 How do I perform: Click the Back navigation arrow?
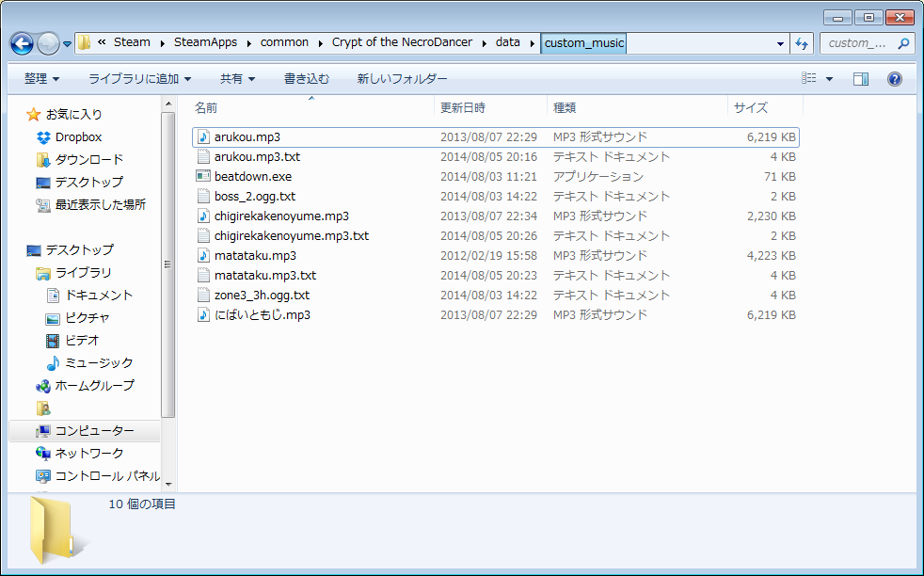22,43
